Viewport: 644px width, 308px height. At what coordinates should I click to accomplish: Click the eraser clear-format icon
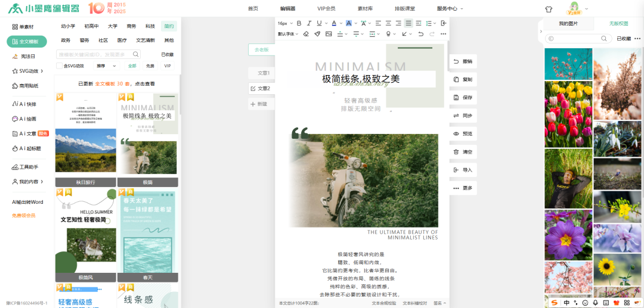click(306, 34)
